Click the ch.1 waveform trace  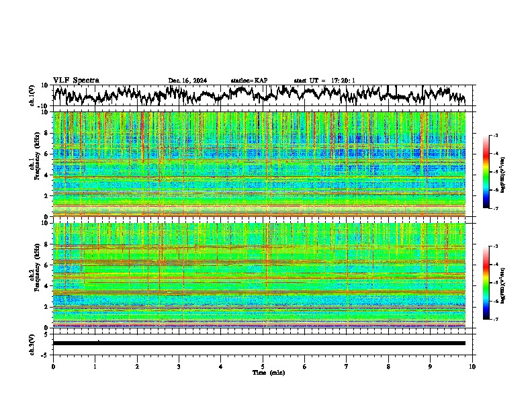pos(259,95)
